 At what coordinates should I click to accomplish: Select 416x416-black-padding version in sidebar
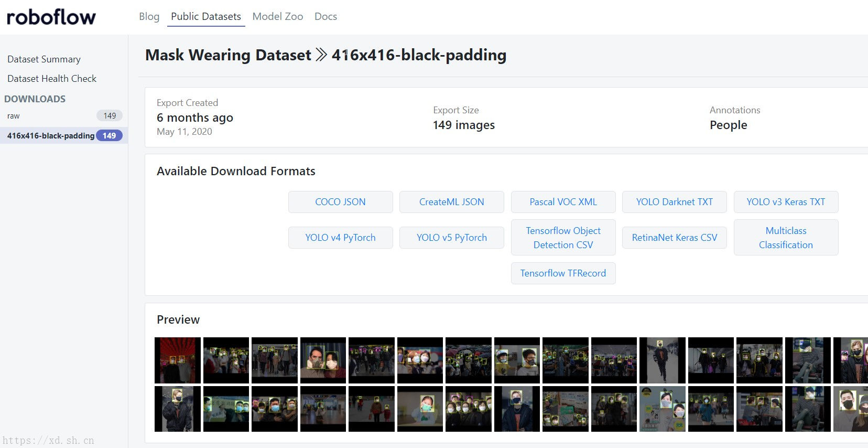[64, 135]
